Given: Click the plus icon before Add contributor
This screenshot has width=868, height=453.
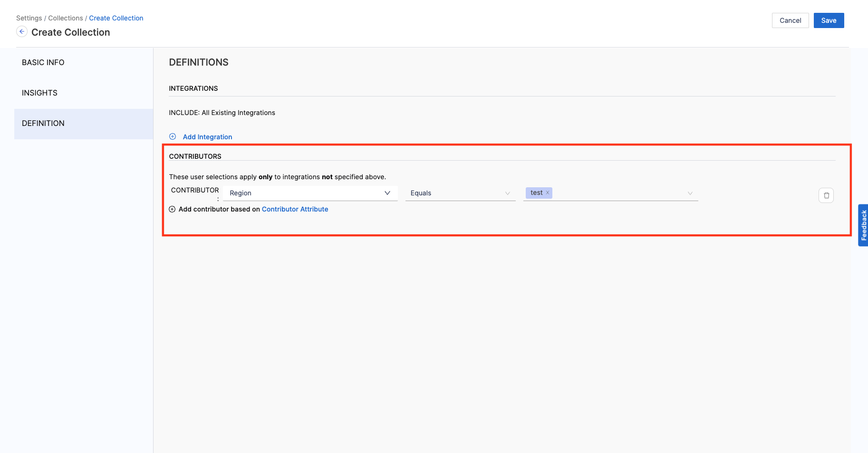Looking at the screenshot, I should (x=172, y=210).
